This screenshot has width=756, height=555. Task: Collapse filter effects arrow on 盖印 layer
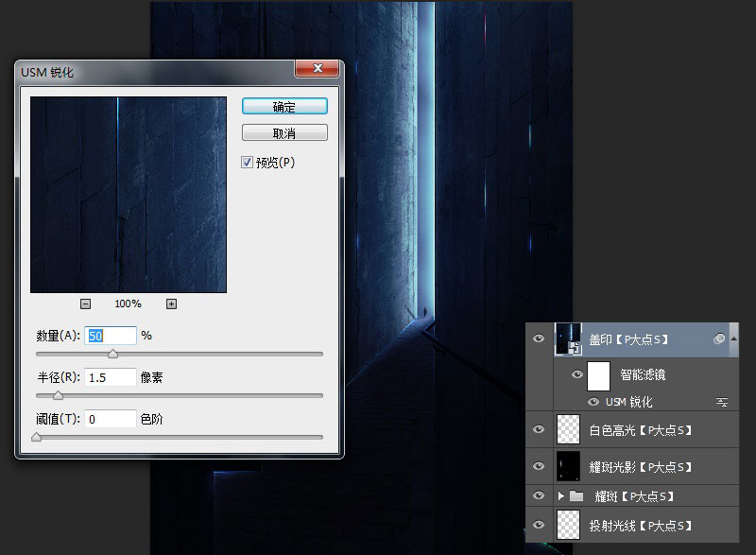click(x=734, y=338)
